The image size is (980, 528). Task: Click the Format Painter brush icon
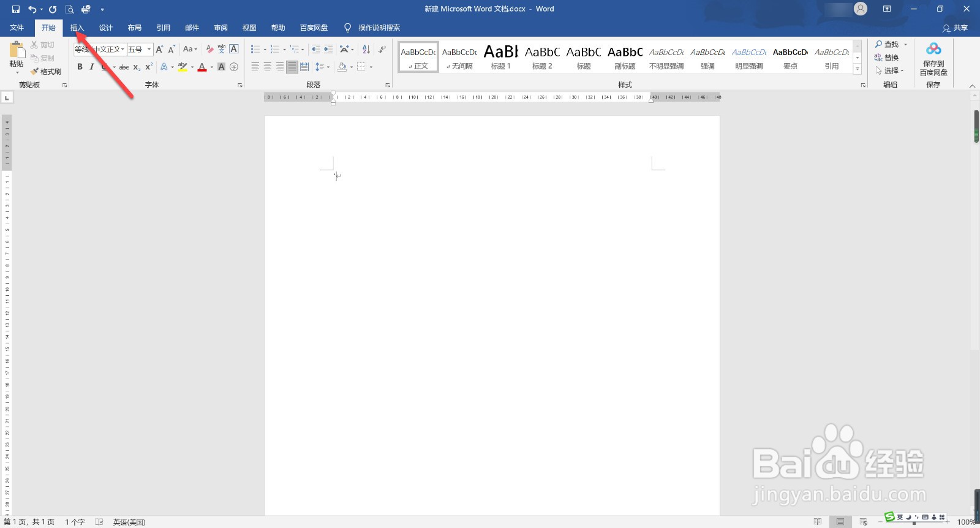pyautogui.click(x=34, y=72)
